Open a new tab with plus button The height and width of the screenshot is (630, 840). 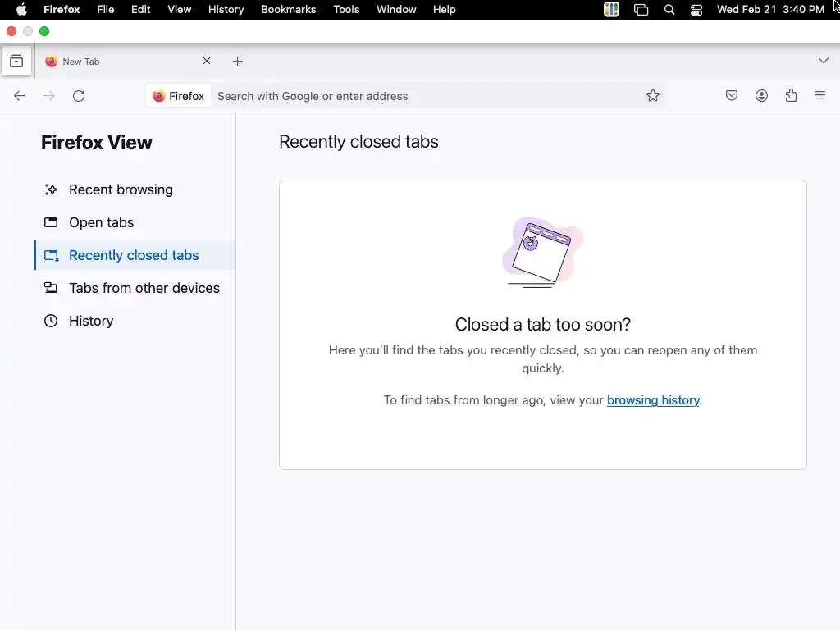click(x=237, y=61)
